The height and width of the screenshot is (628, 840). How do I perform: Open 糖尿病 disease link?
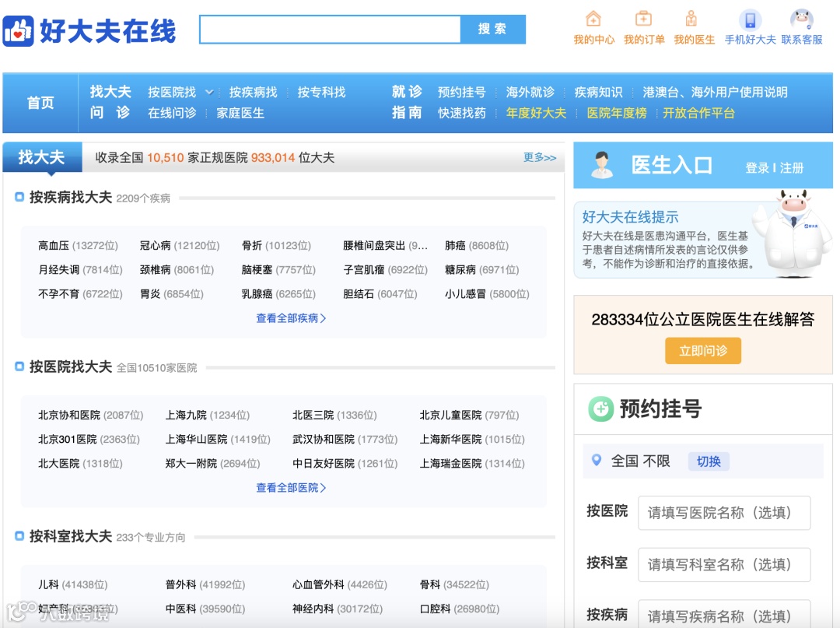460,269
